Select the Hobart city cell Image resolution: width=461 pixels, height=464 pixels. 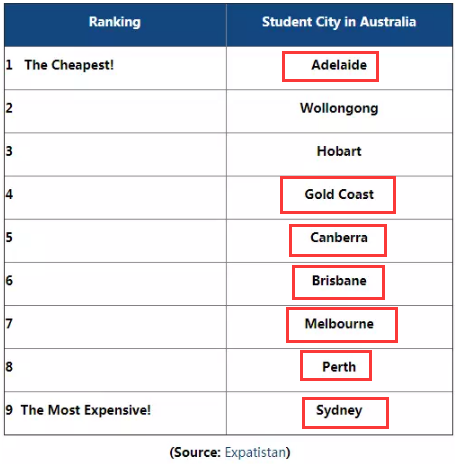click(339, 154)
